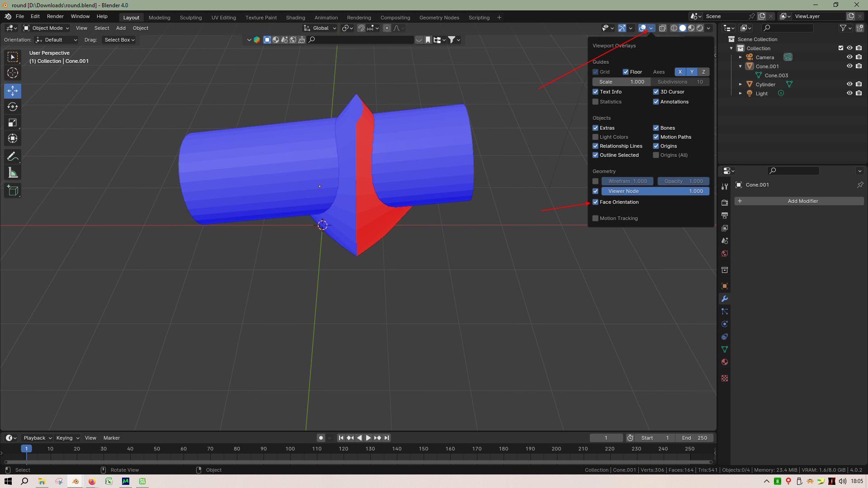Toggle proportional editing icon
Viewport: 868px width, 488px height.
pyautogui.click(x=387, y=28)
